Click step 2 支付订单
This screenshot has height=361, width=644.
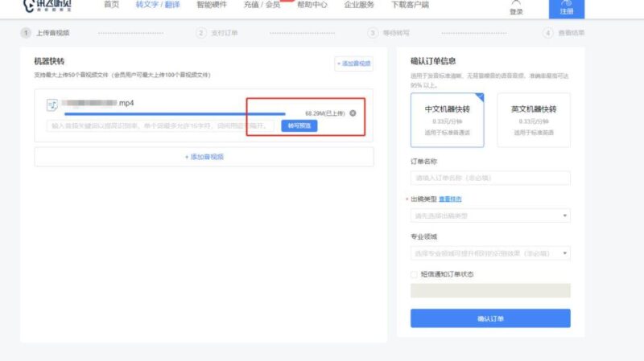coord(217,33)
